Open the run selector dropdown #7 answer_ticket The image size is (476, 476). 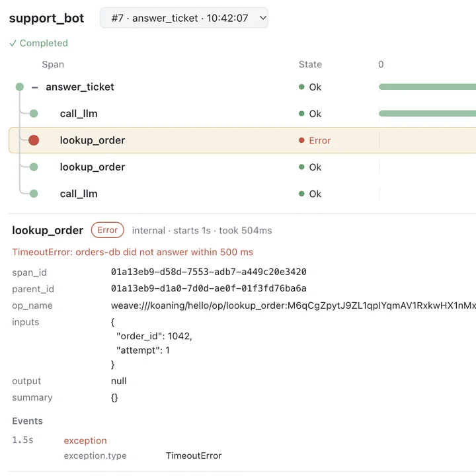(184, 18)
